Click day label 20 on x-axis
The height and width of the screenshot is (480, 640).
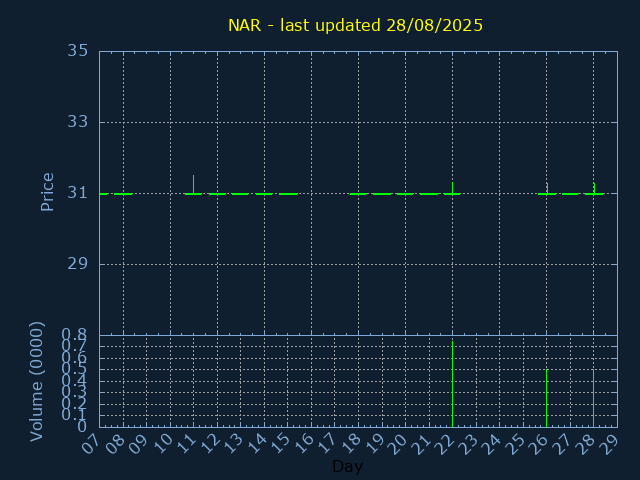[397, 444]
